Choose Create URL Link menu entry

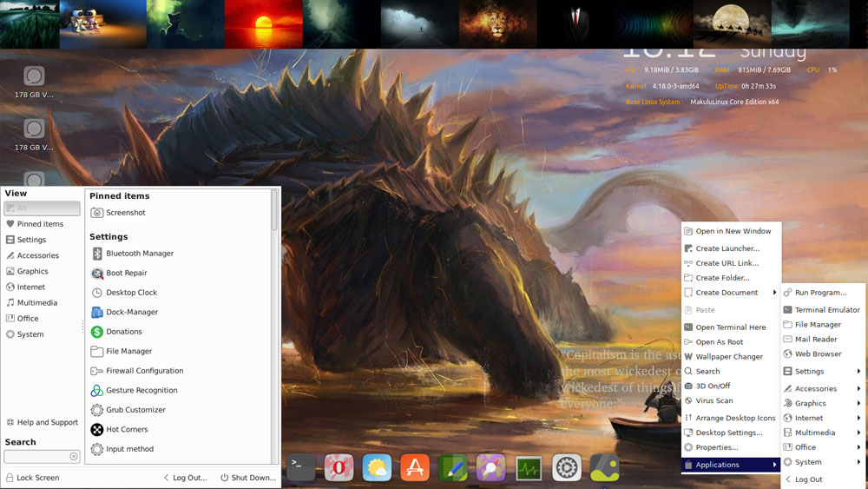(731, 263)
